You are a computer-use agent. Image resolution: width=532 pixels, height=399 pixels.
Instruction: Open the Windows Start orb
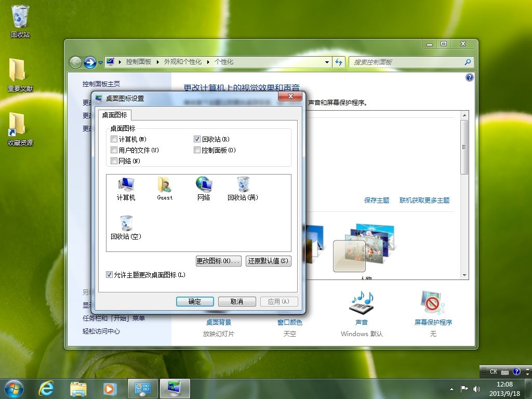[x=14, y=389]
